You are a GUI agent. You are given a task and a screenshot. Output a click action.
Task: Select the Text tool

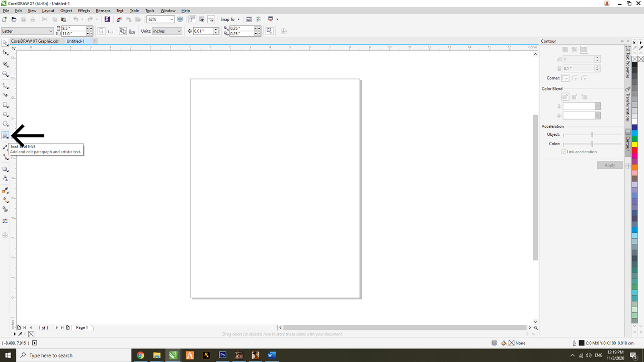coord(5,136)
